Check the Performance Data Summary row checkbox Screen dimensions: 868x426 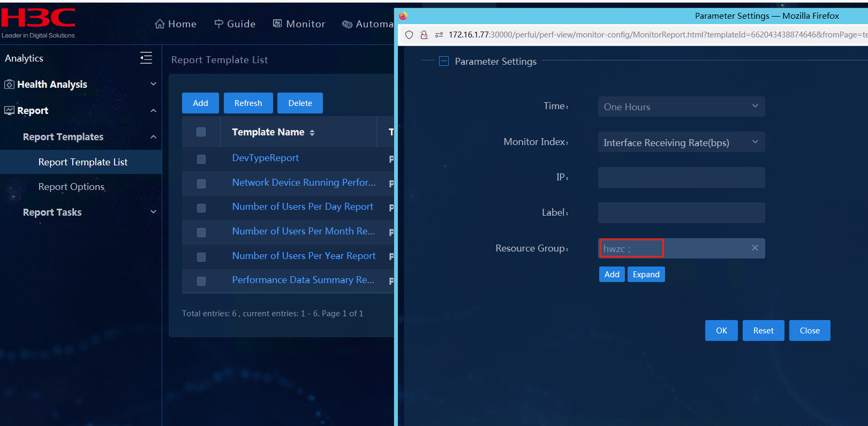click(x=201, y=281)
